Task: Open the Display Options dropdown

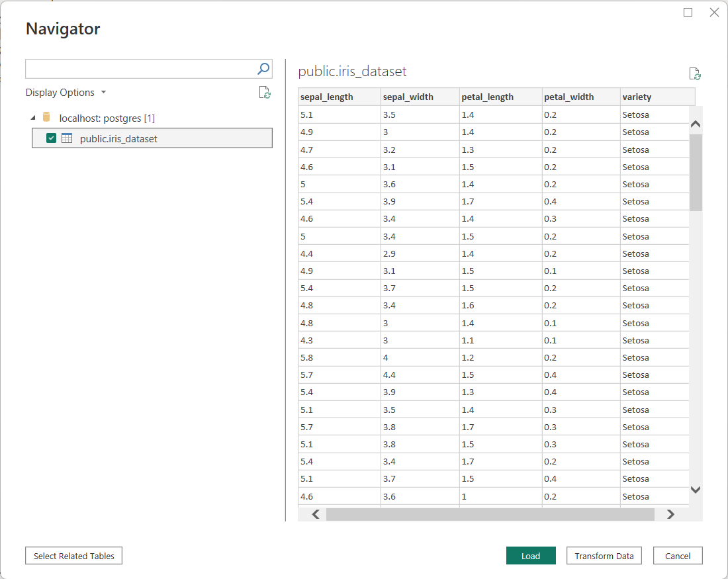Action: click(x=66, y=93)
